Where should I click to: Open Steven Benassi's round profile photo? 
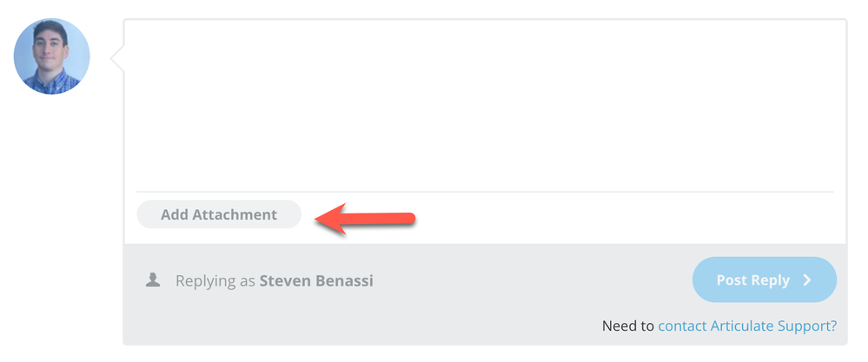51,56
